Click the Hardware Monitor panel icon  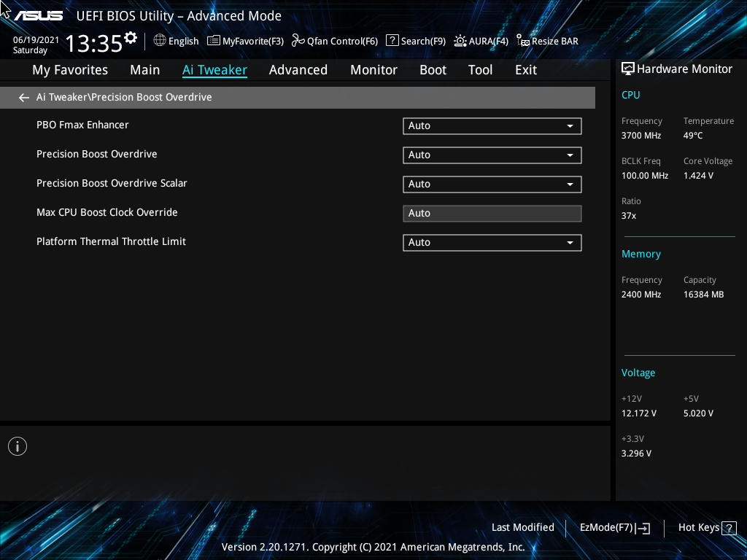tap(628, 68)
